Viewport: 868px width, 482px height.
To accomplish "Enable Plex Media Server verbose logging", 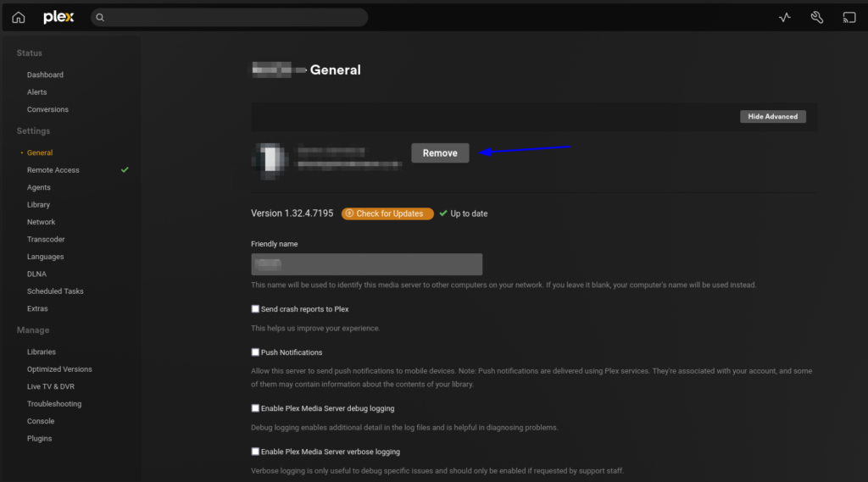I will tap(255, 452).
